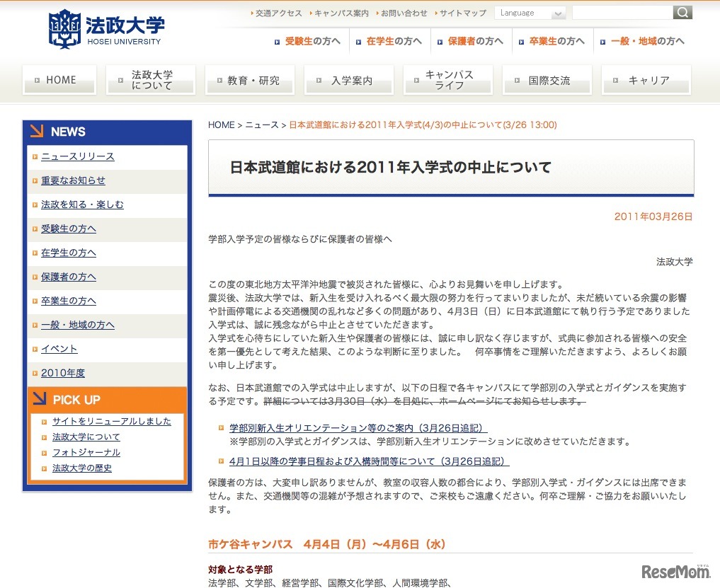Click the Hosei University logo
This screenshot has width=720, height=588.
point(106,28)
